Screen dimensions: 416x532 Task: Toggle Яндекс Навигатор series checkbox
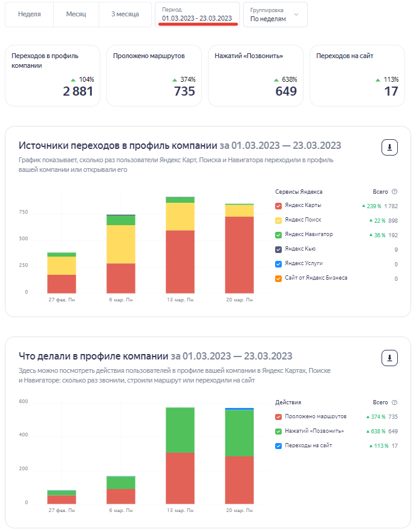(x=278, y=235)
